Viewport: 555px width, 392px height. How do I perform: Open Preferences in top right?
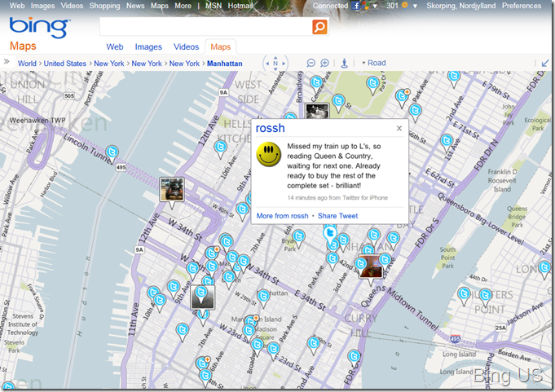pyautogui.click(x=522, y=6)
